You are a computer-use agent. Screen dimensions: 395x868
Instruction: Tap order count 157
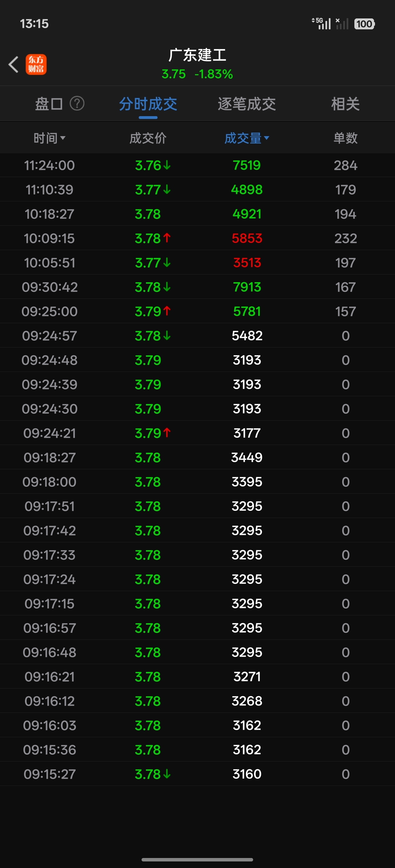[x=345, y=311]
